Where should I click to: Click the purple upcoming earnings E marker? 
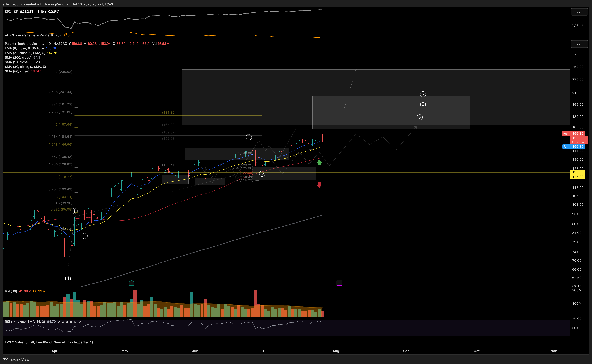point(339,283)
